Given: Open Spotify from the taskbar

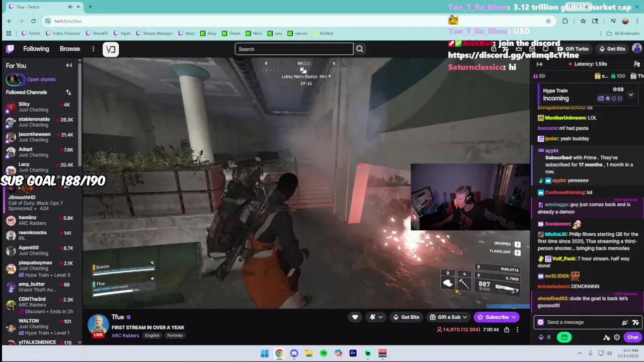Looking at the screenshot, I should 324,353.
